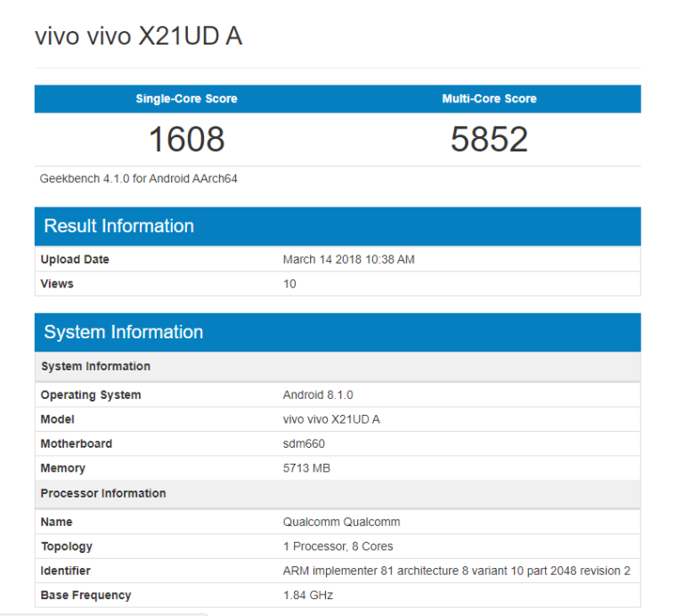Screen dimensions: 684x616
Task: Click the 'Qualcomm Qualcomm' value
Action: (342, 523)
